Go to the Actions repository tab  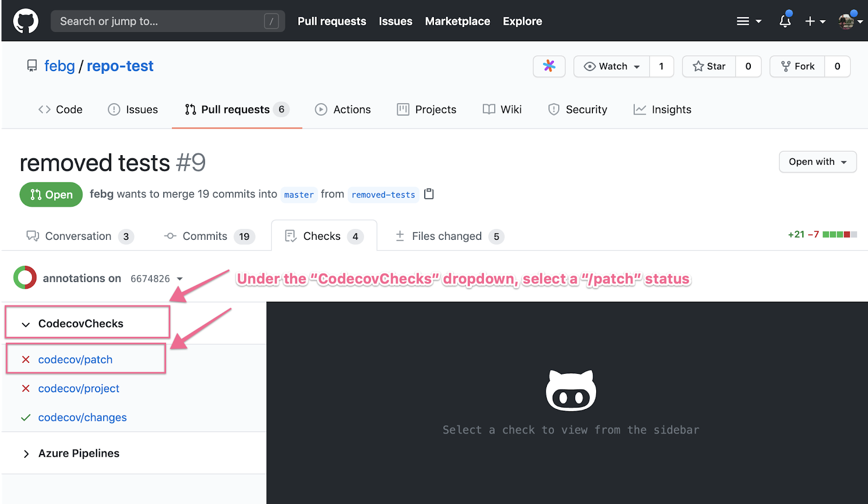coord(343,110)
